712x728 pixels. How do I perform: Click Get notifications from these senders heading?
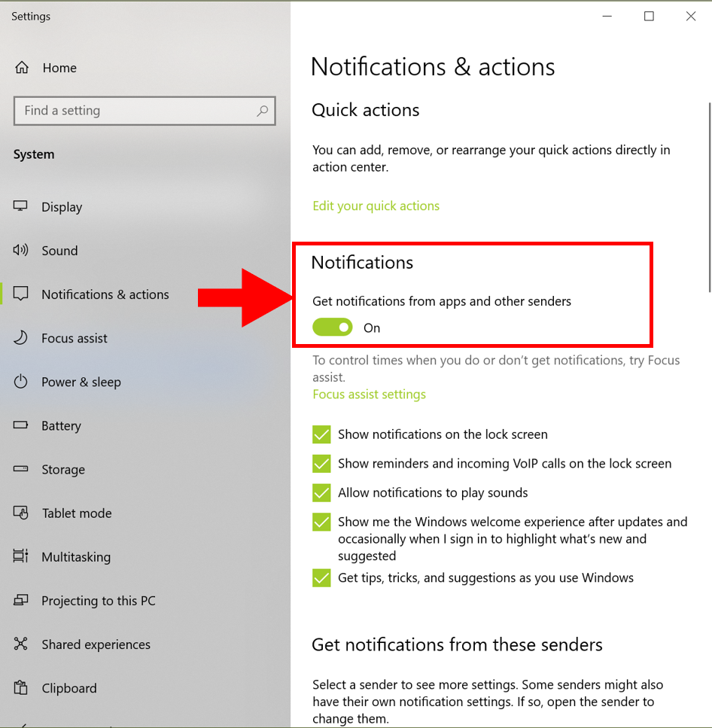pos(457,644)
